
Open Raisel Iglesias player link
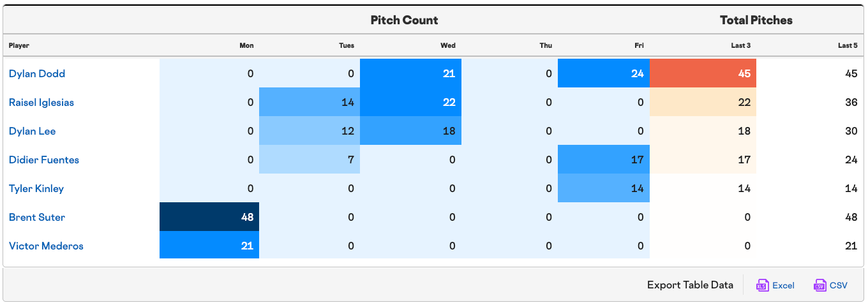[x=41, y=102]
